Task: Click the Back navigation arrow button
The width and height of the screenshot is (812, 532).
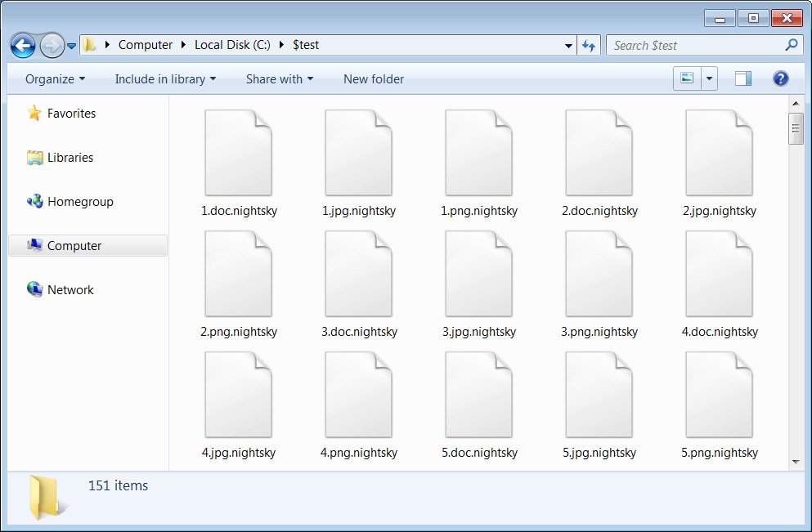Action: tap(23, 45)
